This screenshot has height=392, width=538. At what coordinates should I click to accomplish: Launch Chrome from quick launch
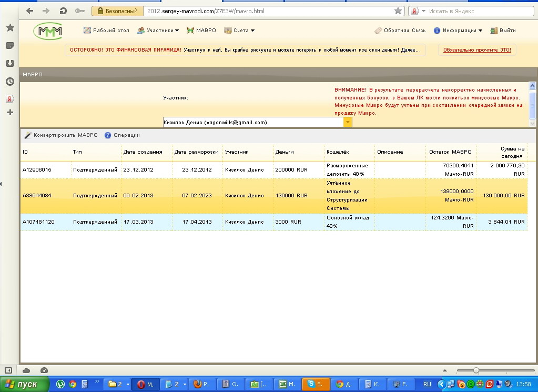pyautogui.click(x=73, y=385)
